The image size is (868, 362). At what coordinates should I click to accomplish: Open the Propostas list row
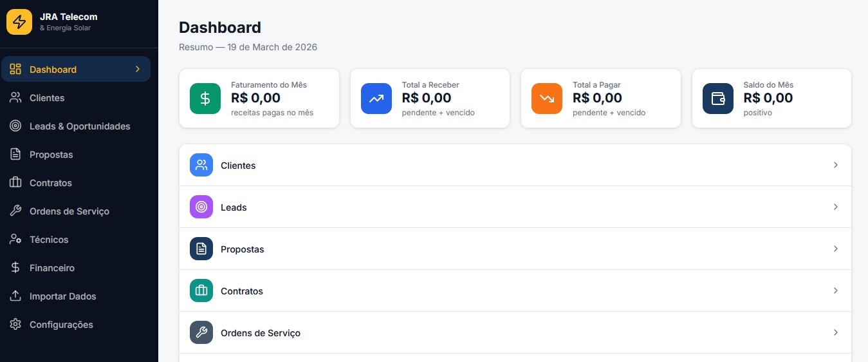(515, 249)
